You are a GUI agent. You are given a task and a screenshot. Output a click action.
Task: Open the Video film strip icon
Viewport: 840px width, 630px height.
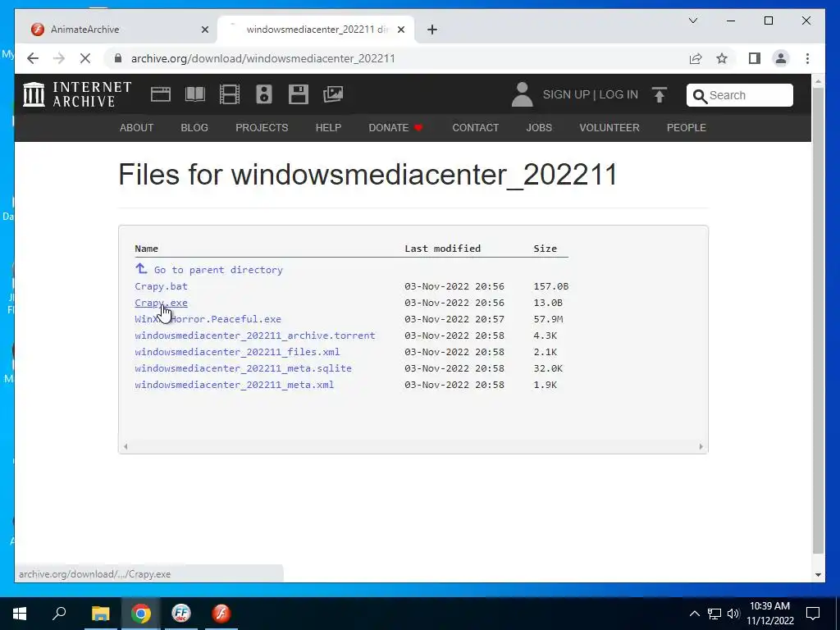pyautogui.click(x=230, y=94)
